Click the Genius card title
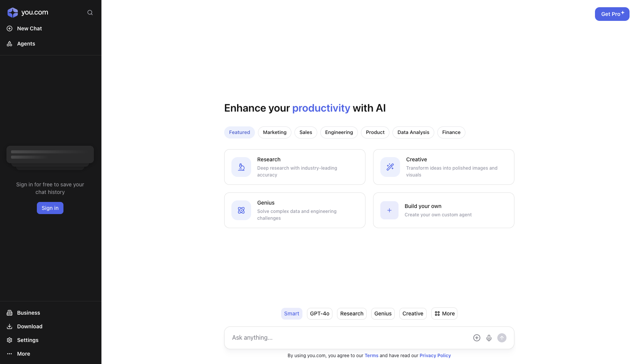Screen dimensions: 636x364 (266, 203)
